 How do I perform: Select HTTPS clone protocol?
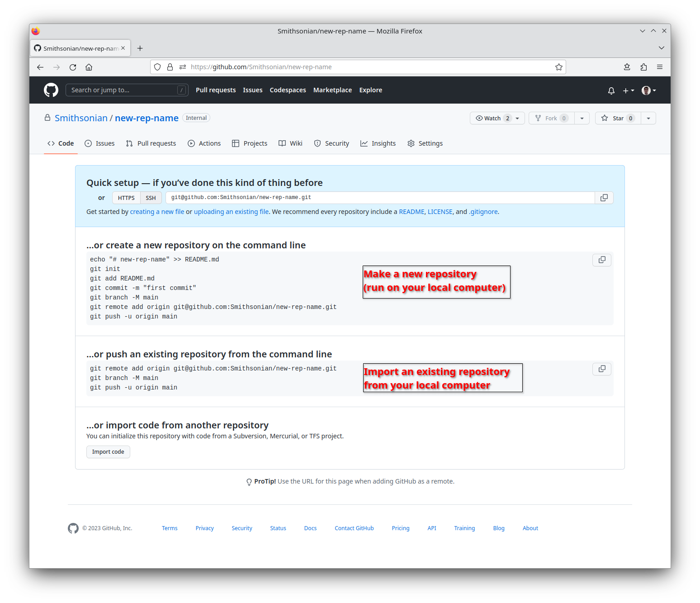point(126,198)
